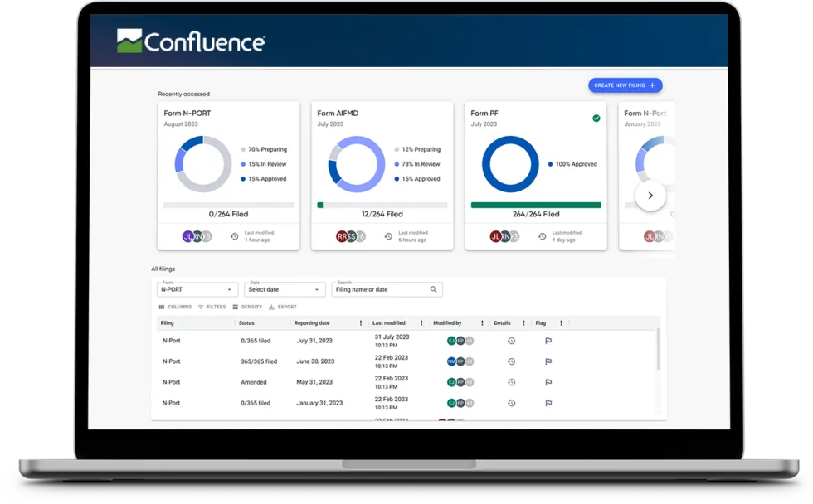This screenshot has width=813, height=504.
Task: Open the Density table option
Action: (247, 308)
